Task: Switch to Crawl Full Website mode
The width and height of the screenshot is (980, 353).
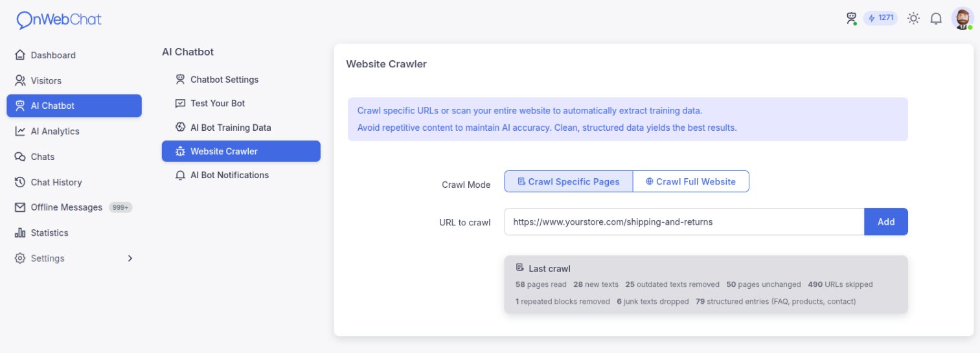Action: [x=690, y=181]
